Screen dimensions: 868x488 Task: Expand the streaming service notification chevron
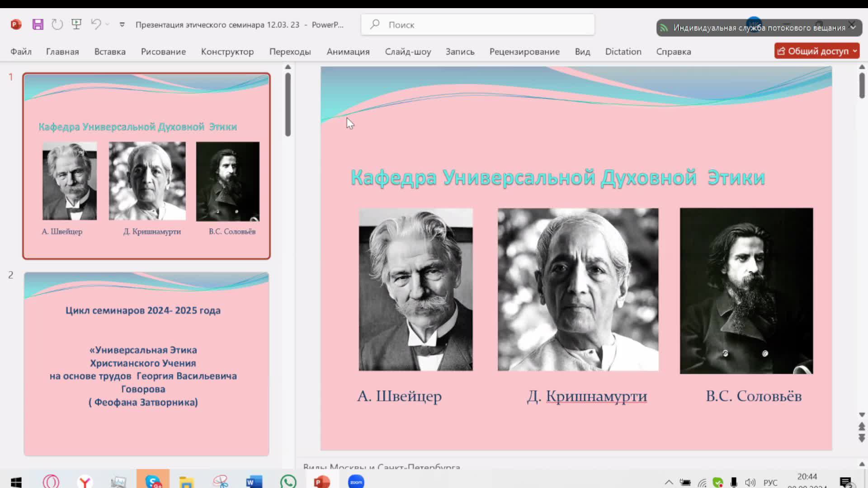(853, 28)
